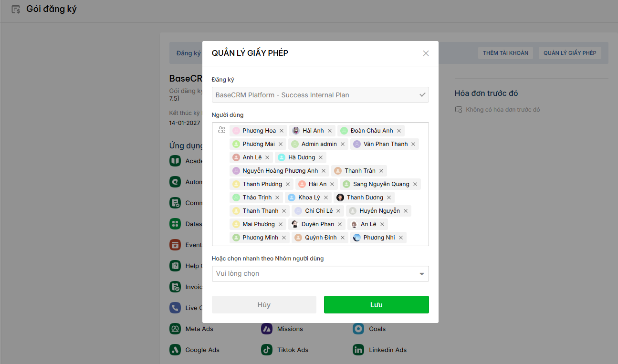Viewport: 618px width, 364px height.
Task: Click Hủy to cancel
Action: pos(264,305)
